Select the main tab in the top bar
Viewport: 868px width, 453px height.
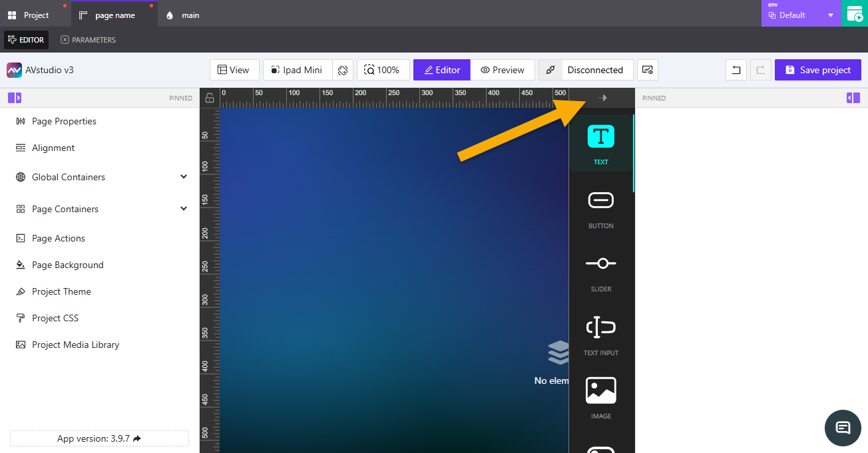182,14
